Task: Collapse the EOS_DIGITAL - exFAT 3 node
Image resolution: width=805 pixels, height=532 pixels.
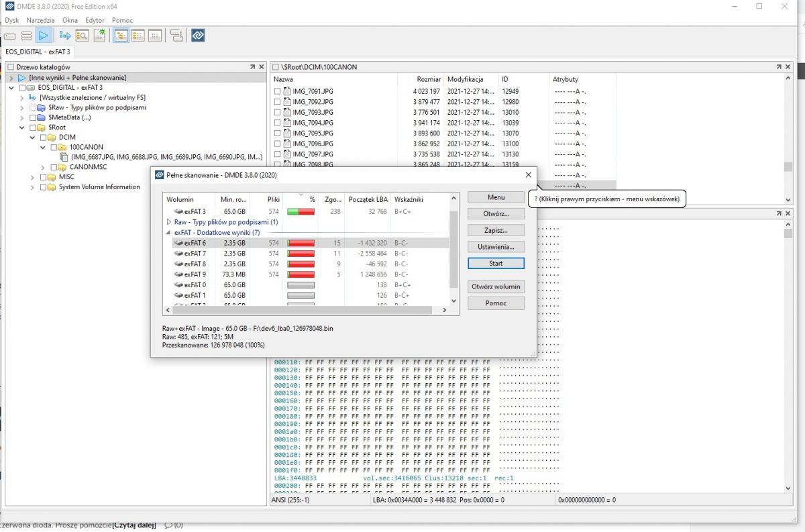Action: pyautogui.click(x=11, y=88)
